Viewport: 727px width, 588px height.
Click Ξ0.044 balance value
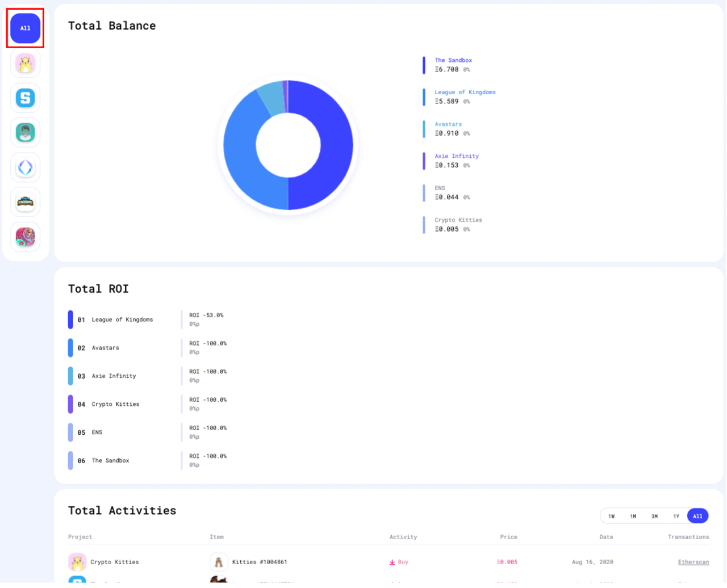point(446,198)
